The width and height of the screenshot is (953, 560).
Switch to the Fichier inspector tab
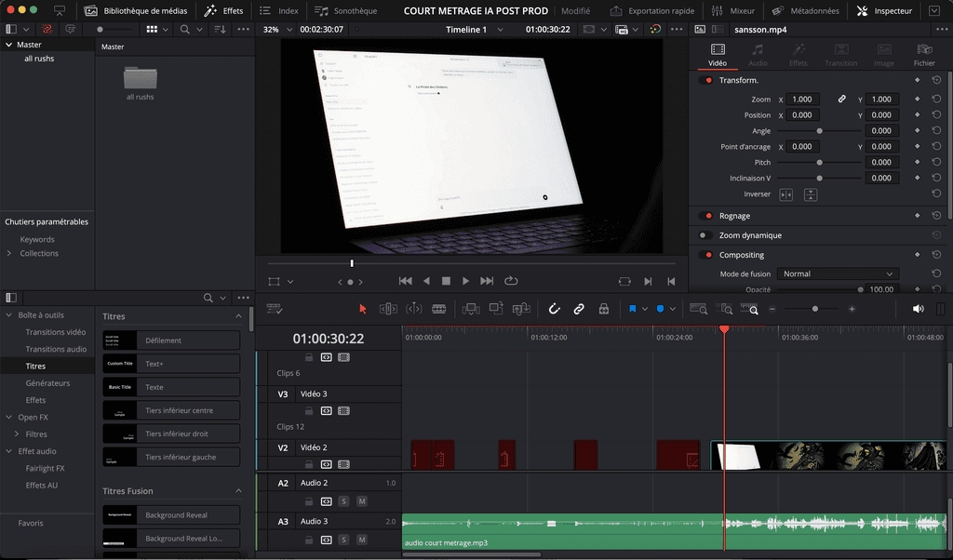[924, 55]
